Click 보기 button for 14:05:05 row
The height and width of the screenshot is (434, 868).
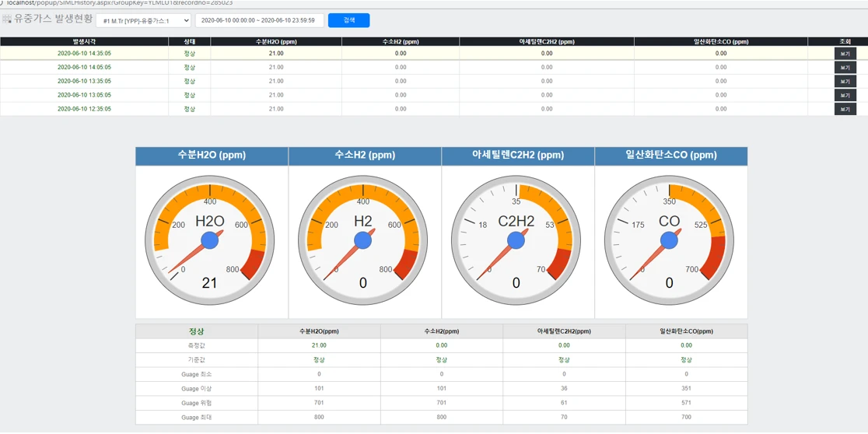click(x=845, y=67)
